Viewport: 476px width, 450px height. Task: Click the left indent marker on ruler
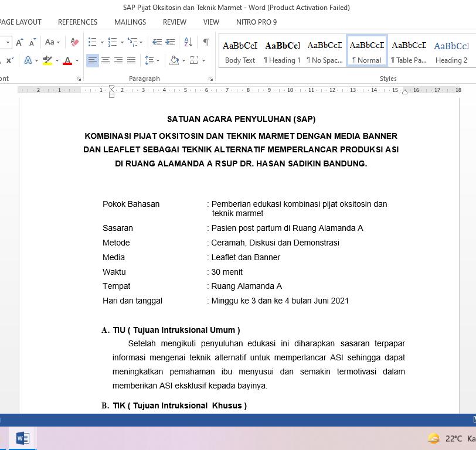pyautogui.click(x=112, y=91)
